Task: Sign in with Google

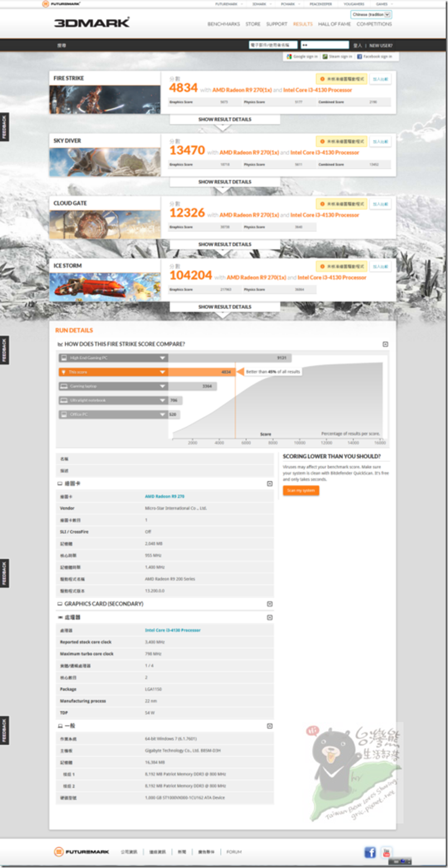Action: pos(302,57)
